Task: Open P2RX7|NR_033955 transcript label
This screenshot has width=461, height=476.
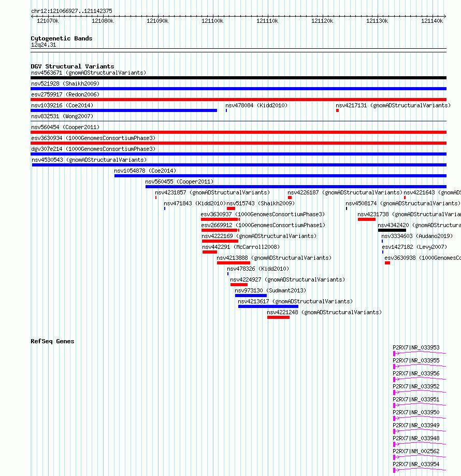Action: click(x=416, y=361)
